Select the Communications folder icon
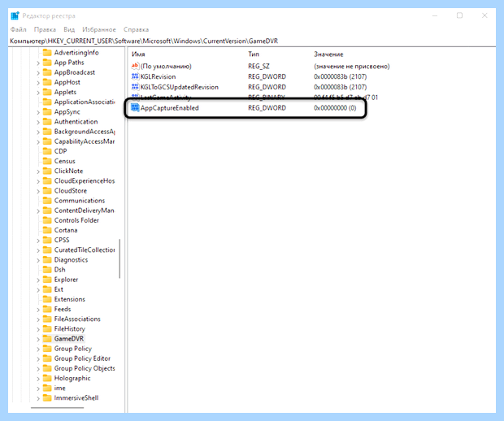 point(47,201)
